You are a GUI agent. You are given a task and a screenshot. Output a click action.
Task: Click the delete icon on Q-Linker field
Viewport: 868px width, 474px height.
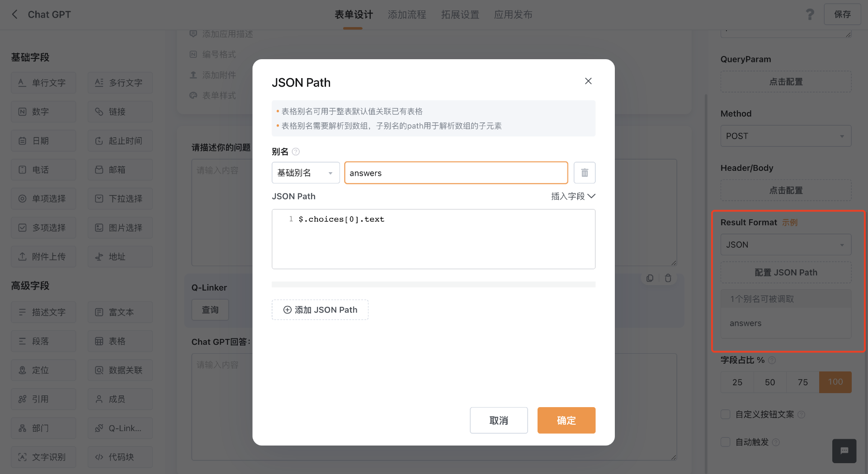click(x=668, y=278)
